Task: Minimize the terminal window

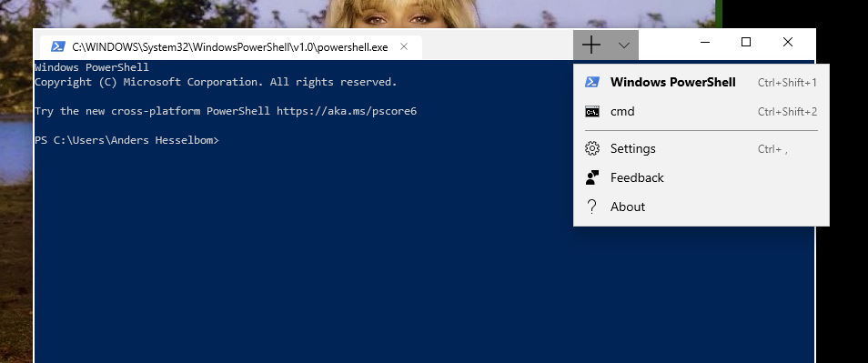Action: [x=705, y=42]
